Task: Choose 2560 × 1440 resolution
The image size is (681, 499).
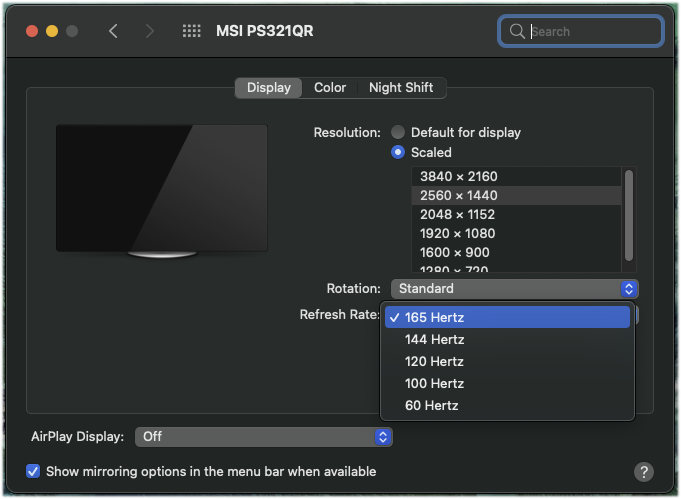Action: point(516,195)
